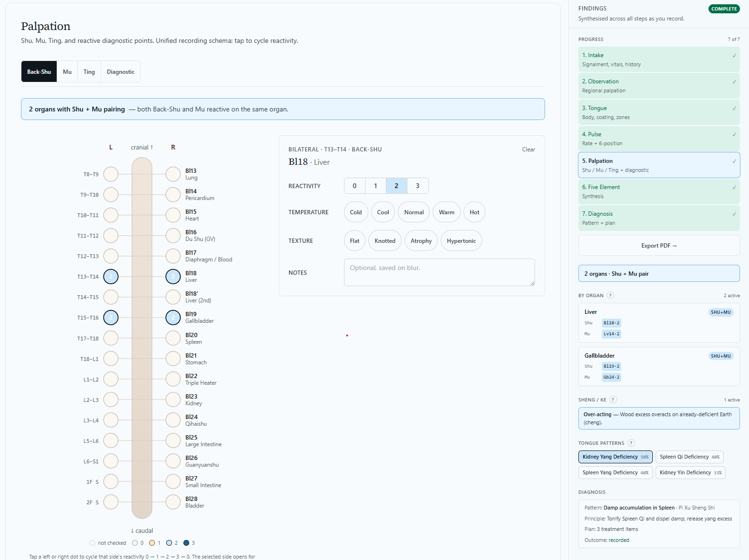Open the Tongue Patterns help icon

point(631,443)
